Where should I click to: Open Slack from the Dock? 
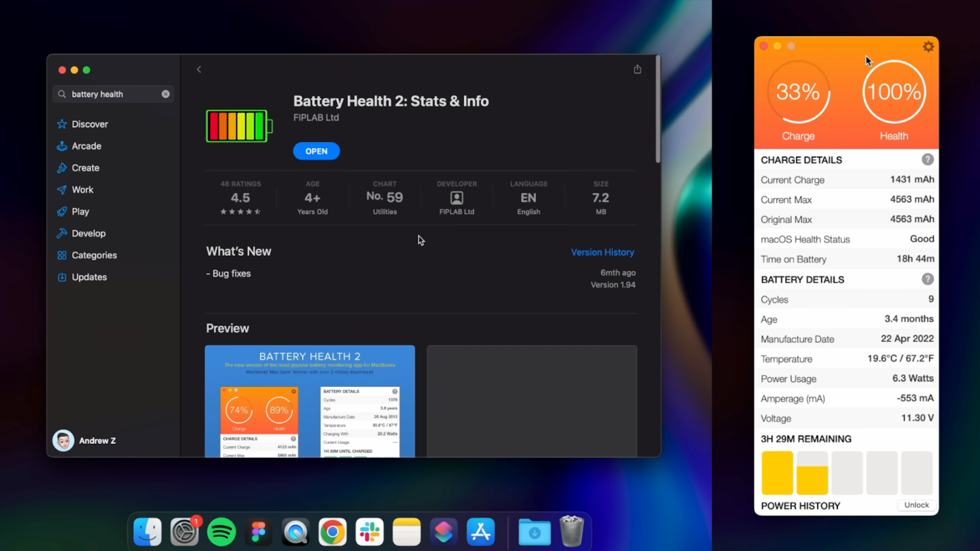(370, 531)
